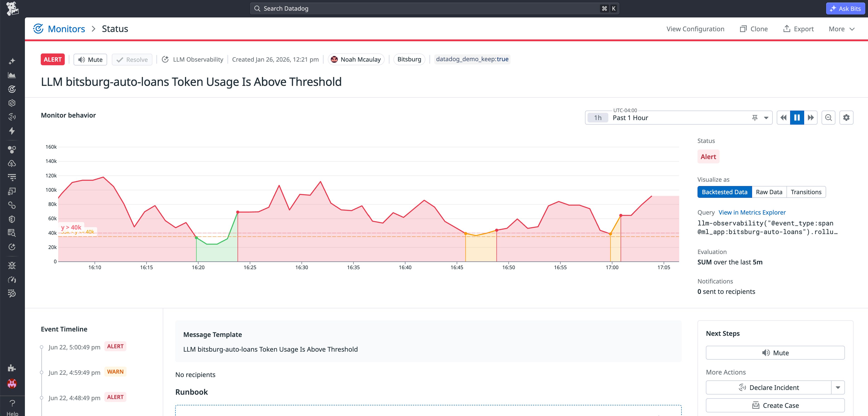Viewport: 868px width, 416px height.
Task: Step time range backward
Action: 783,118
